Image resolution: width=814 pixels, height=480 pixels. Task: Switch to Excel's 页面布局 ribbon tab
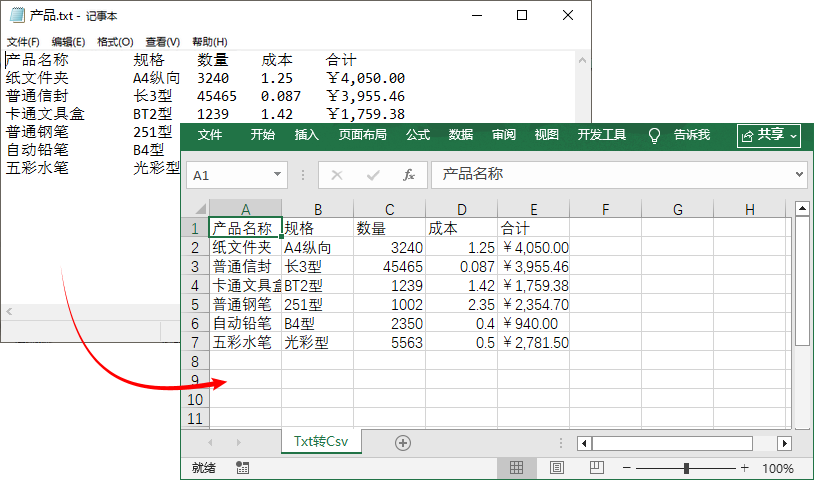pos(363,135)
